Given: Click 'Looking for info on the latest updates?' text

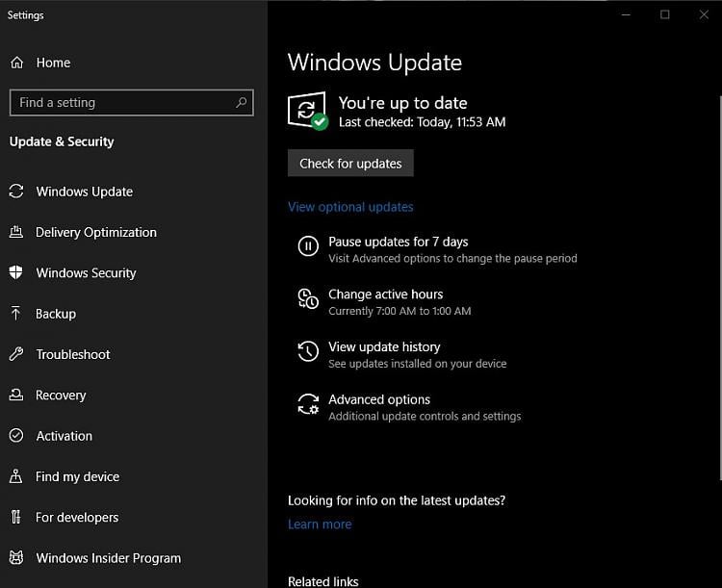Looking at the screenshot, I should coord(397,500).
